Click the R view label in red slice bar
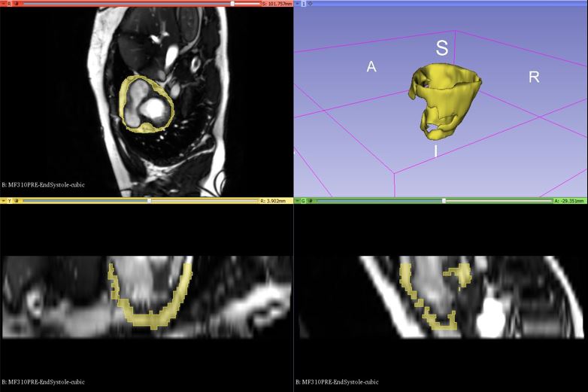Screen dimensions: 588x392 coord(10,3)
